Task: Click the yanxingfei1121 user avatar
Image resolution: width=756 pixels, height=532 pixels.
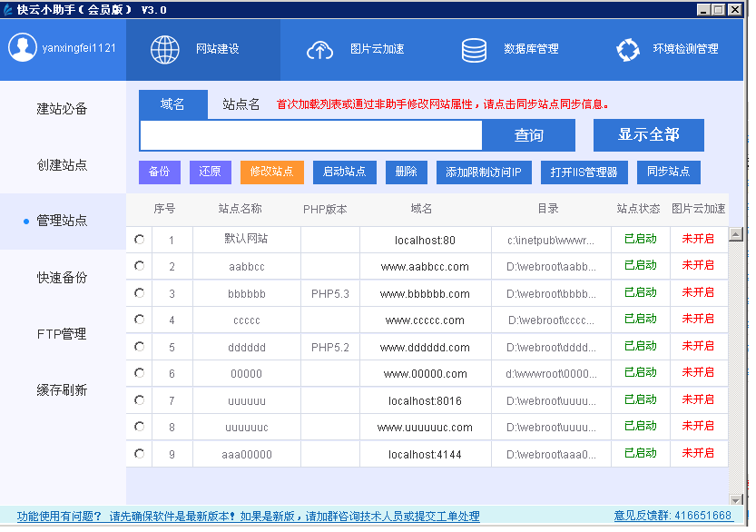Action: [x=24, y=49]
